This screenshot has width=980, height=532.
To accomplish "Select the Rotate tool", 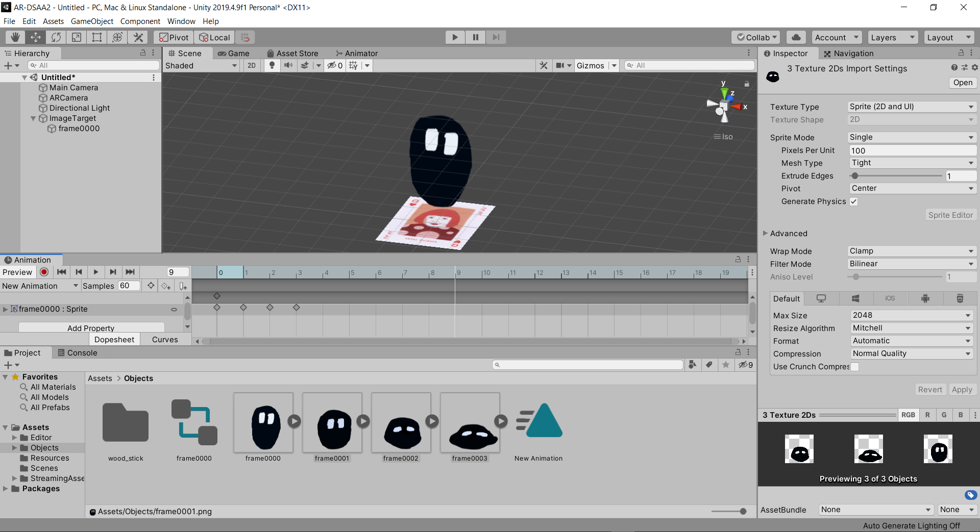I will coord(56,37).
